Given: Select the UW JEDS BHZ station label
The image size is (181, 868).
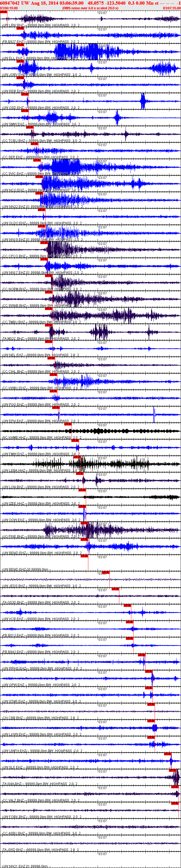Looking at the screenshot, I should point(42,587).
